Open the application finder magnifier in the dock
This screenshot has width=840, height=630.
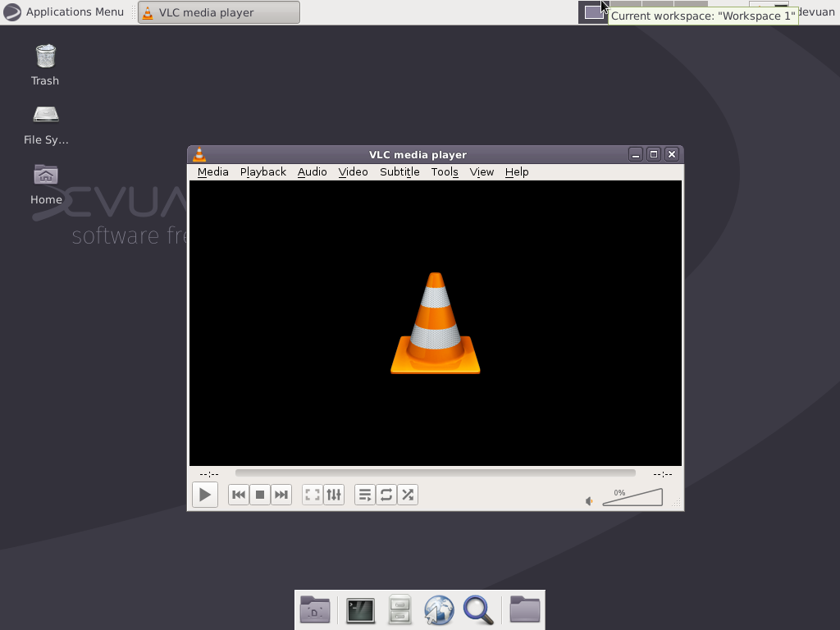point(479,609)
